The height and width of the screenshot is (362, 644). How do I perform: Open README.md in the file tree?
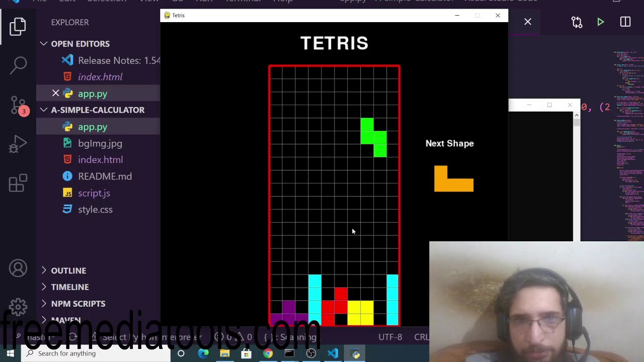point(98,176)
